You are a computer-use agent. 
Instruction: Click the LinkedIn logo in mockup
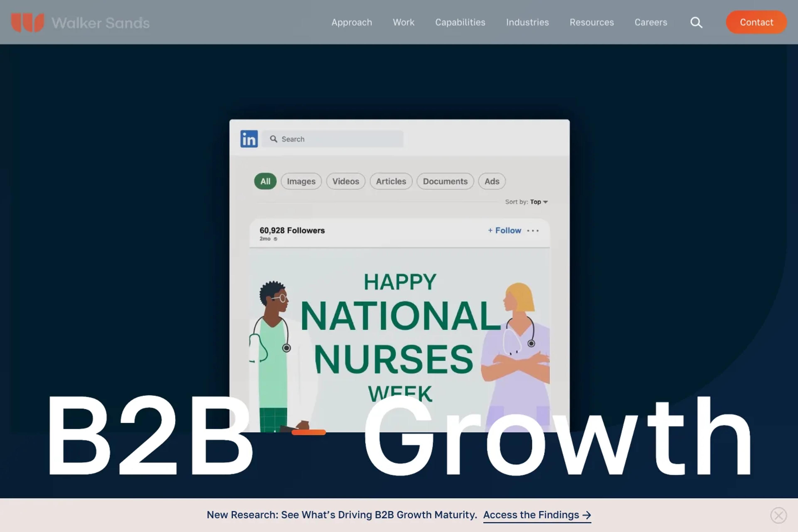coord(249,139)
